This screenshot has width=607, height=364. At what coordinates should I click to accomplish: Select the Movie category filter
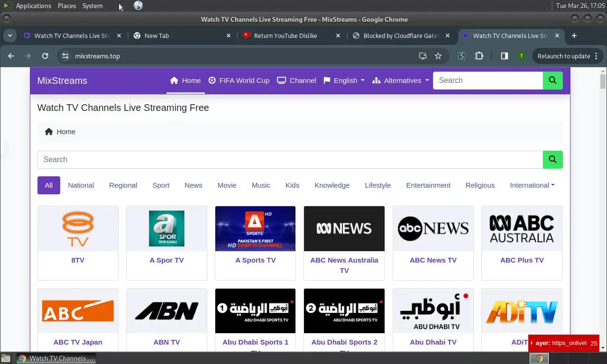pyautogui.click(x=227, y=185)
